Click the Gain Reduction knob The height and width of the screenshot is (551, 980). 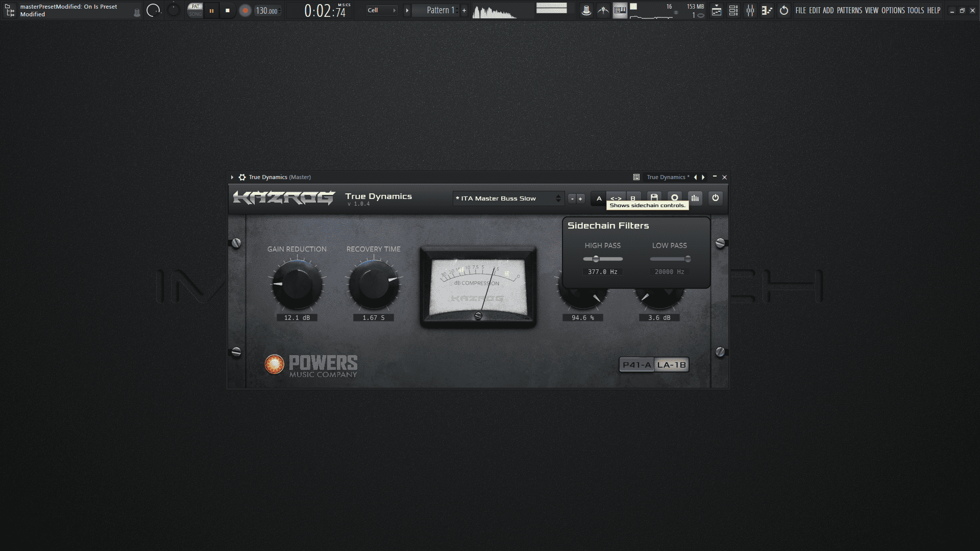297,284
